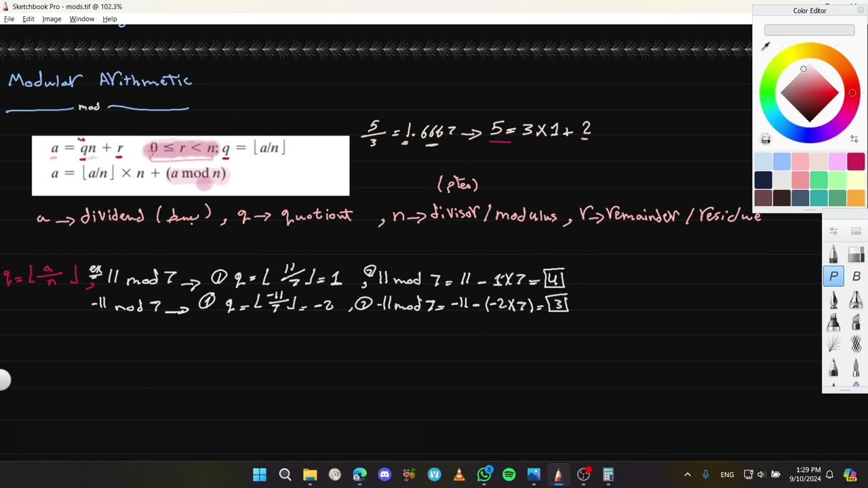Show hidden system tray icons

[x=687, y=474]
